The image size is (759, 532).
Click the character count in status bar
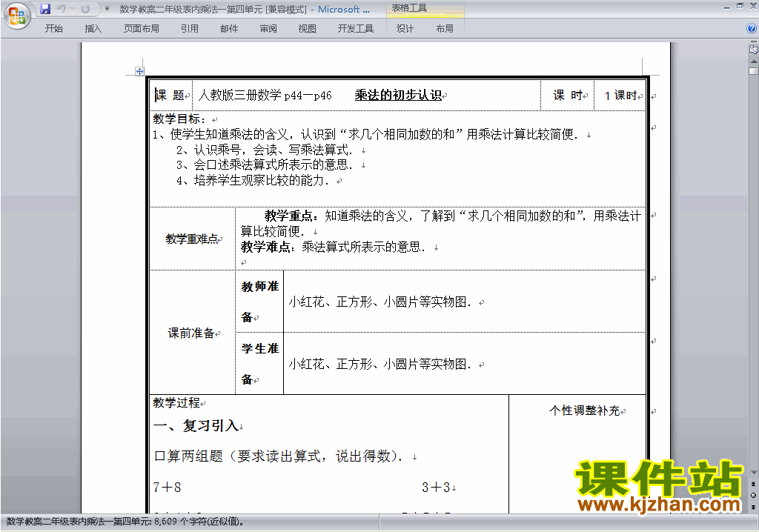click(125, 522)
